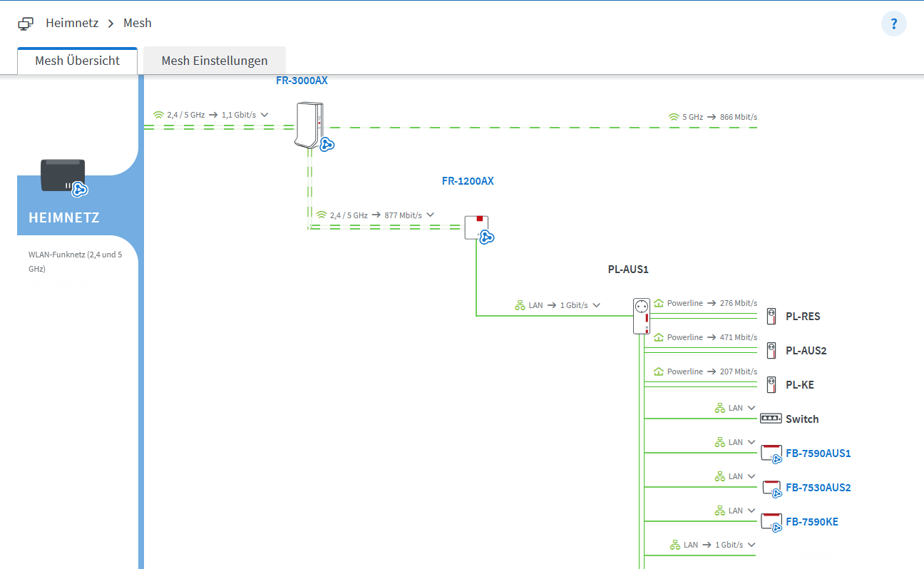Screen dimensions: 924x569
Task: Go to Heimnetz in the breadcrumb
Action: click(72, 23)
